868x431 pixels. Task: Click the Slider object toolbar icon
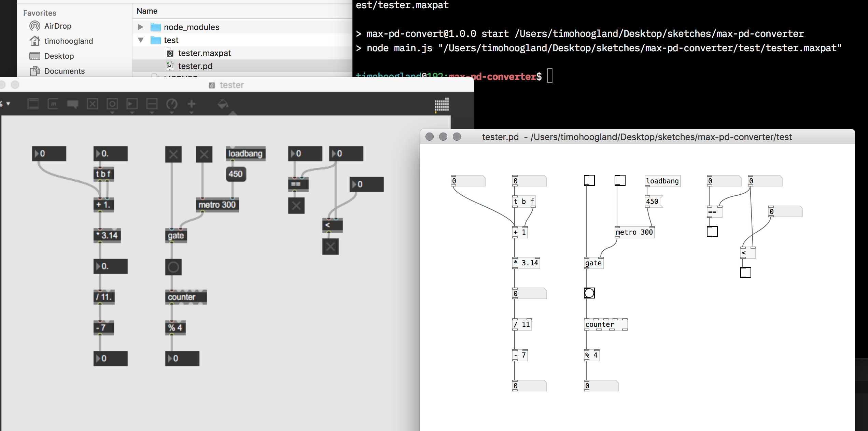click(x=152, y=104)
